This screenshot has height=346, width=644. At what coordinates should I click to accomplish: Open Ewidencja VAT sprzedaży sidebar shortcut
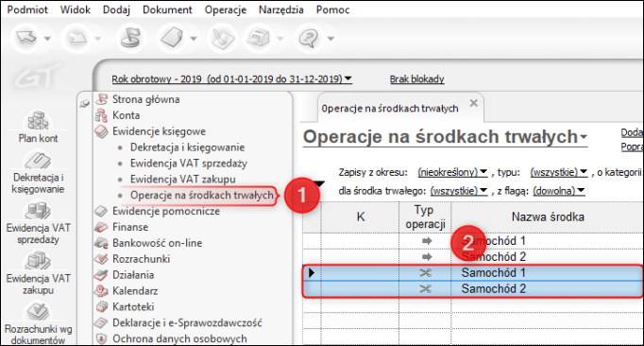(x=38, y=222)
